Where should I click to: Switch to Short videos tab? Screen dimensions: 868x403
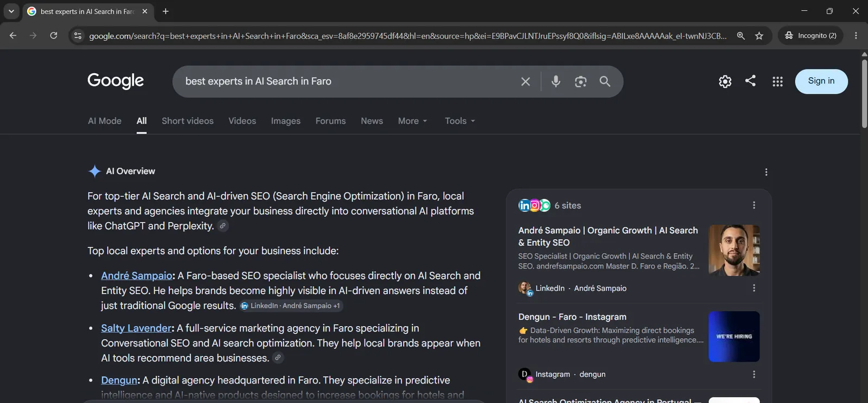click(188, 121)
